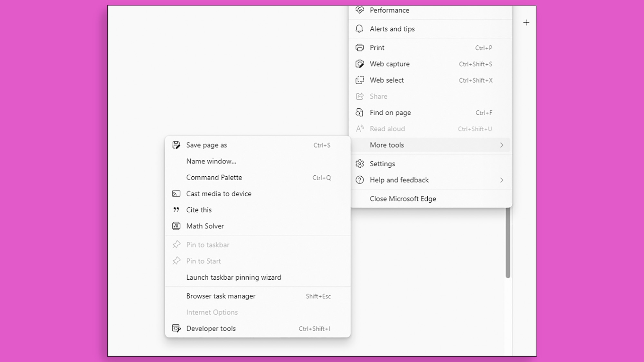Click the Save page as icon

click(176, 144)
